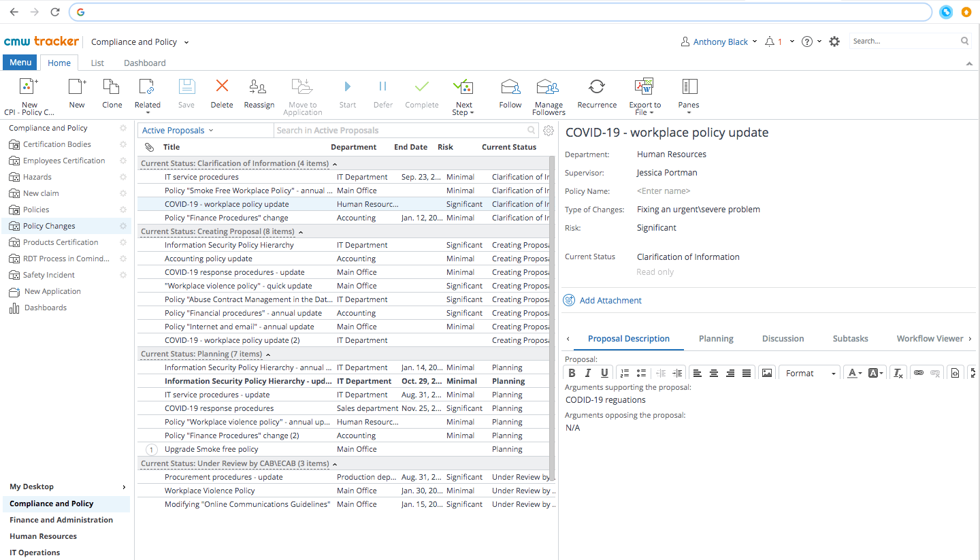Click the Delete icon in ribbon

coord(222,86)
